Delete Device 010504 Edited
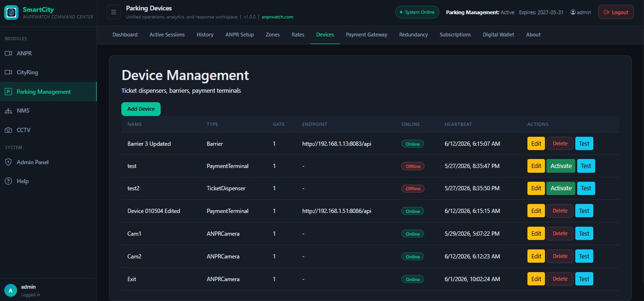Viewport: 644px width, 301px height. coord(560,211)
